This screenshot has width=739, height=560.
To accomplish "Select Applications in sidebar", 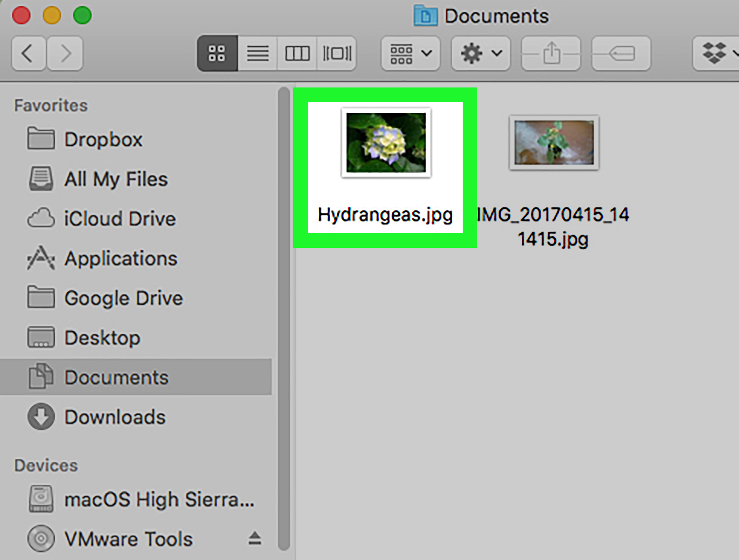I will pyautogui.click(x=103, y=258).
